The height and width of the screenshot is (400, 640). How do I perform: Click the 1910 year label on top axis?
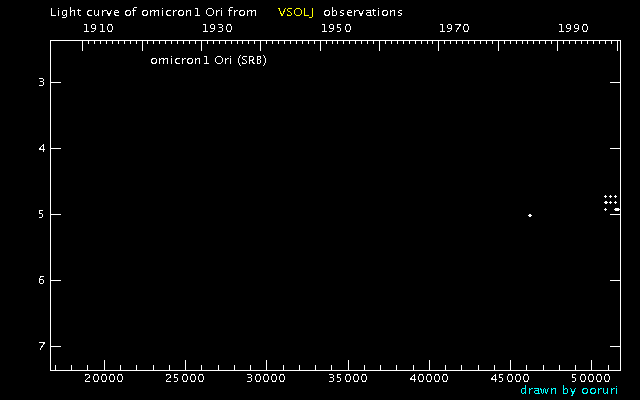click(97, 29)
